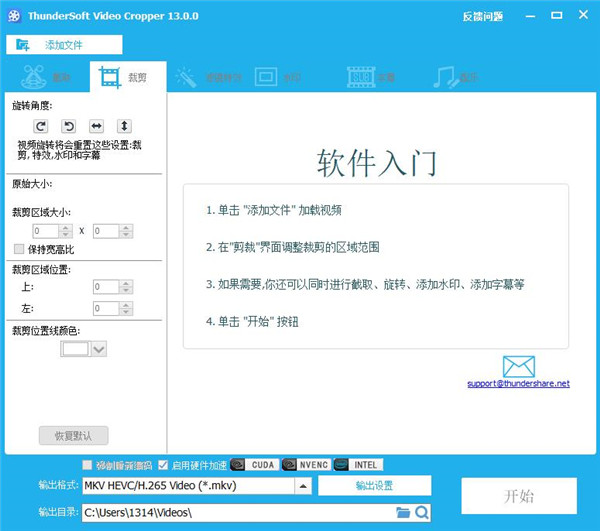The height and width of the screenshot is (531, 600).
Task: Open the crop line color dropdown
Action: click(98, 349)
